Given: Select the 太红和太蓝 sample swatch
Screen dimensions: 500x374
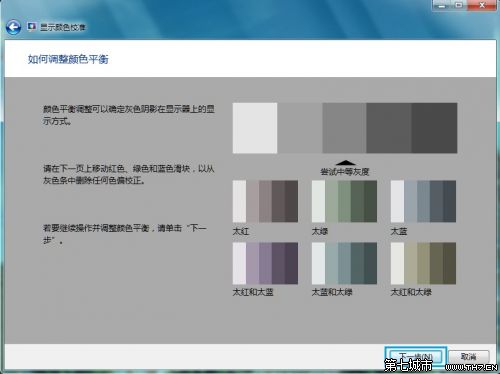Looking at the screenshot, I should (x=265, y=263).
